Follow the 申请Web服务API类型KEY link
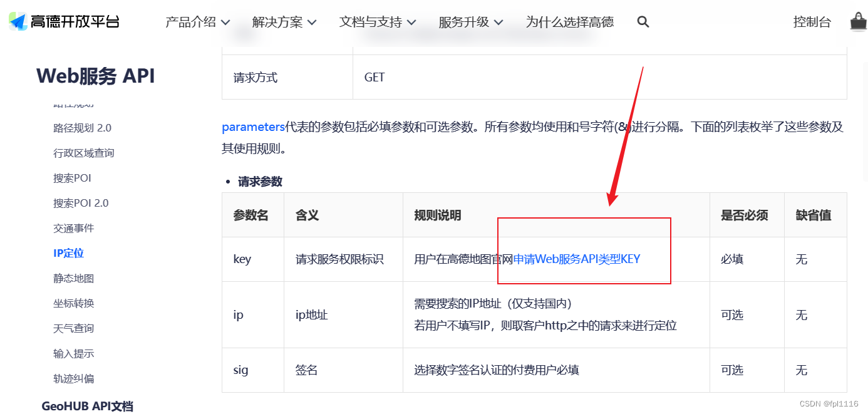Image resolution: width=868 pixels, height=414 pixels. click(577, 259)
